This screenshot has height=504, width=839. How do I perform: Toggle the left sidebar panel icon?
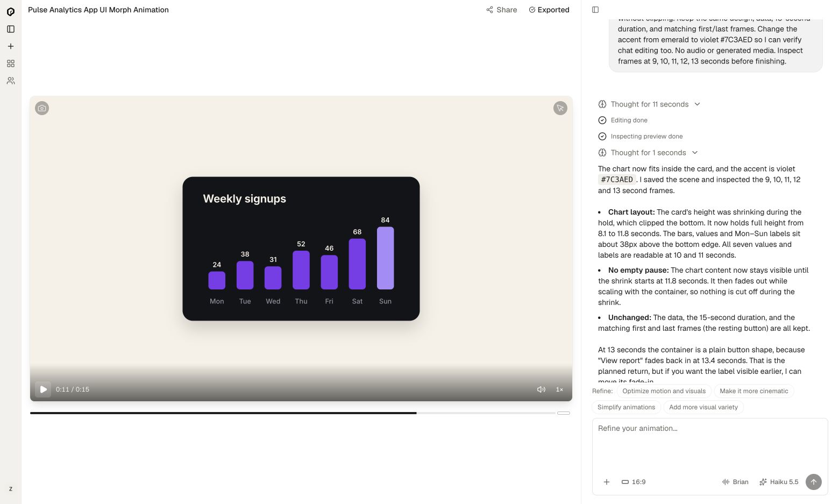(x=11, y=29)
